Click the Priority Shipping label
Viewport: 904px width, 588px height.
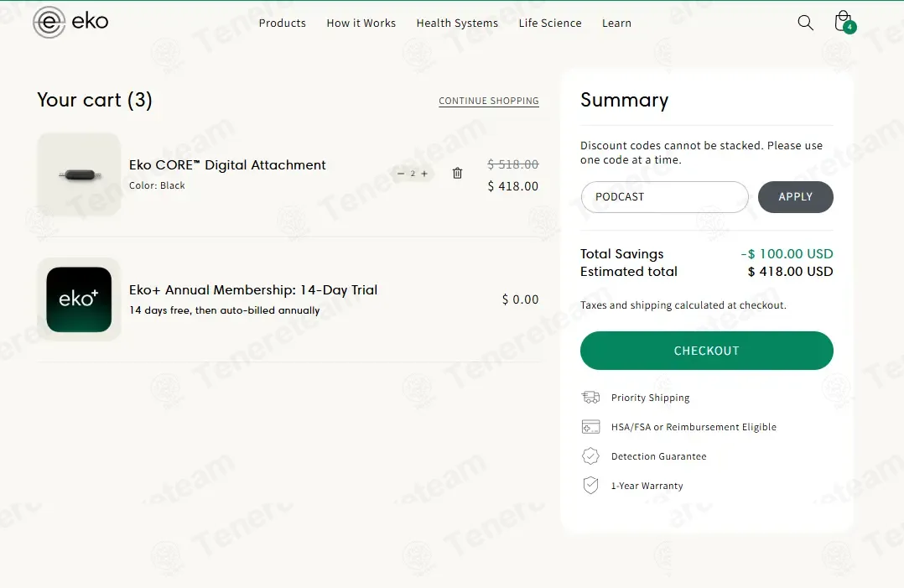[651, 398]
